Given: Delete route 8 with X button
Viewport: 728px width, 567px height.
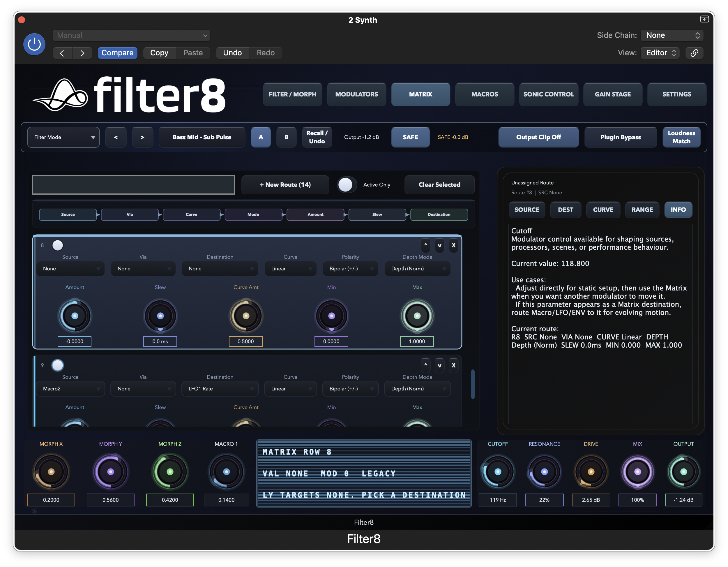Looking at the screenshot, I should (454, 246).
